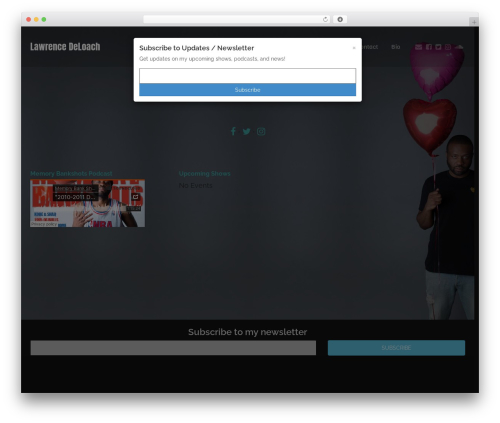
Task: Click the share icon on podcast player
Action: (x=135, y=197)
